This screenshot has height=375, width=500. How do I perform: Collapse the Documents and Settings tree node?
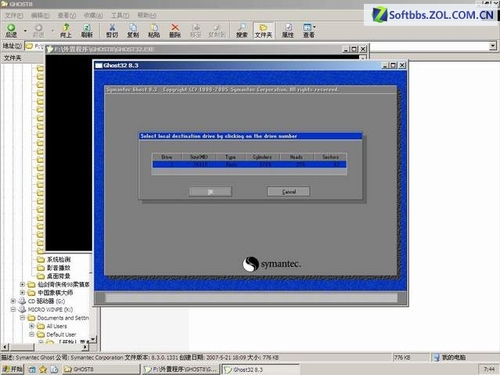click(x=22, y=318)
